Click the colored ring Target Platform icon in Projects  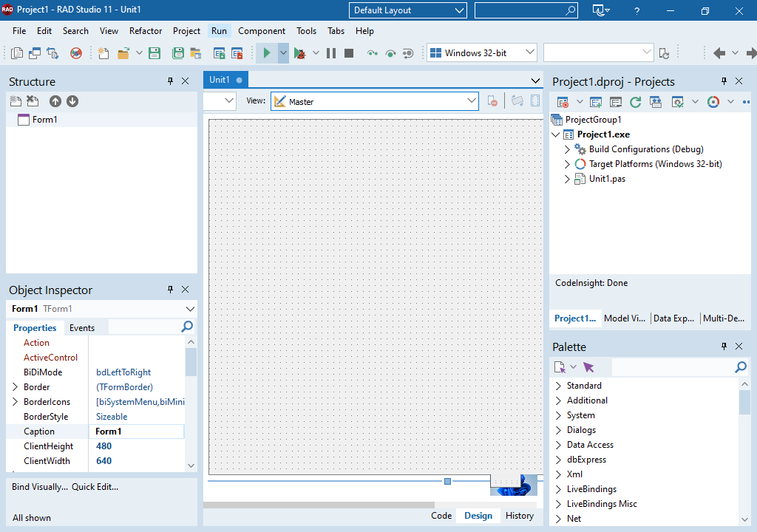[x=713, y=102]
